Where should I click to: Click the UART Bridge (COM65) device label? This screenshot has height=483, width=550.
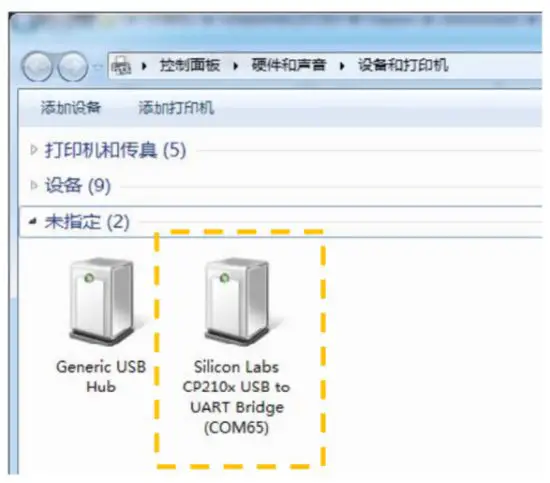(x=237, y=417)
